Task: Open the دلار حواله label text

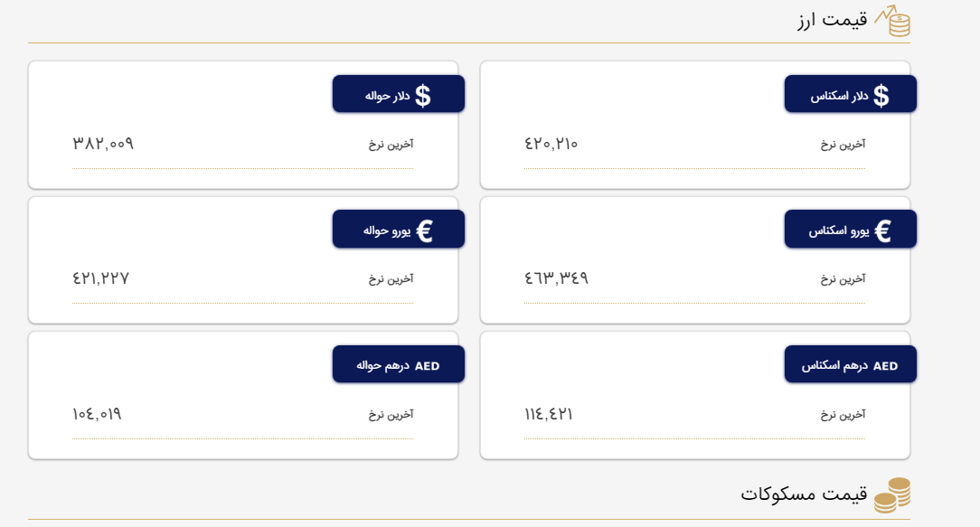Action: [387, 95]
